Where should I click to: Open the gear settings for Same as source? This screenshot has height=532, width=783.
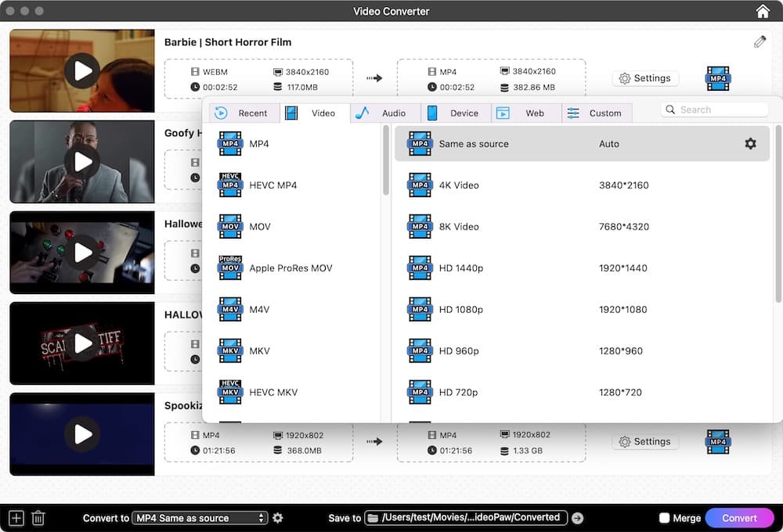pos(750,144)
